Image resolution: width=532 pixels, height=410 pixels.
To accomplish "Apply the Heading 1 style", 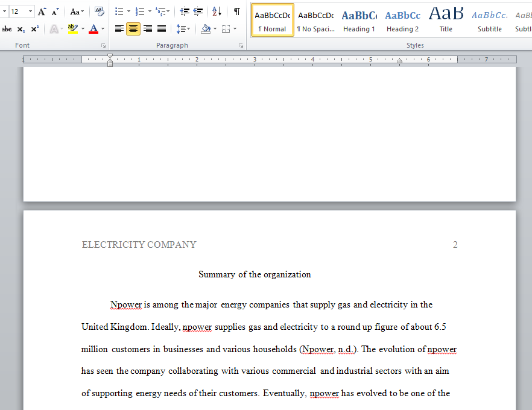I will tap(359, 20).
